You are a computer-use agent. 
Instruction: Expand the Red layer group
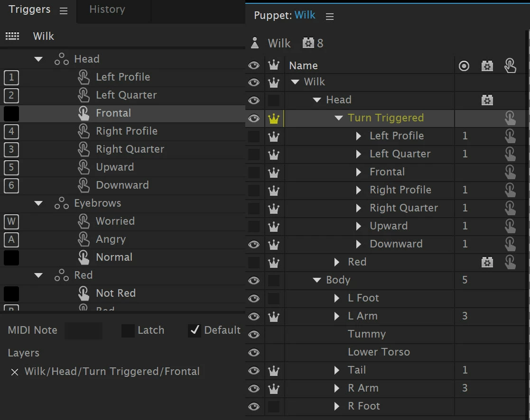tap(337, 262)
